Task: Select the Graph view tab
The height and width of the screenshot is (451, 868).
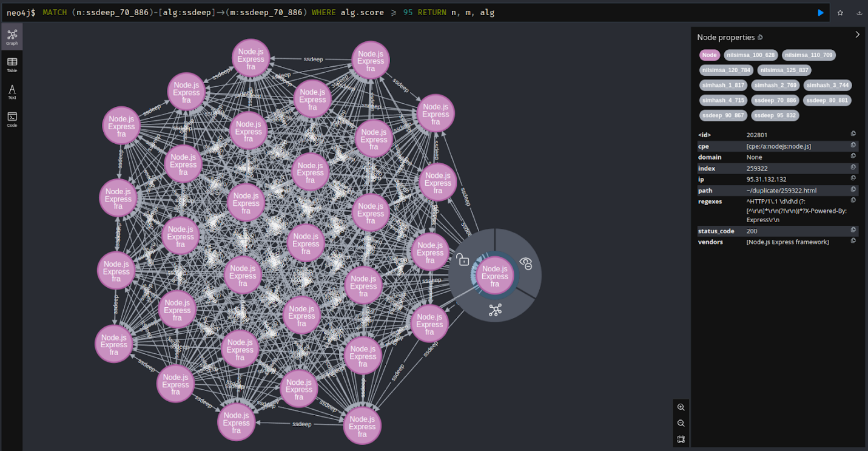Action: (12, 37)
